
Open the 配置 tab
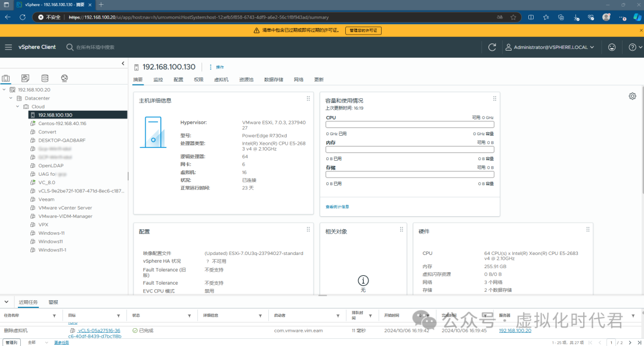tap(178, 80)
